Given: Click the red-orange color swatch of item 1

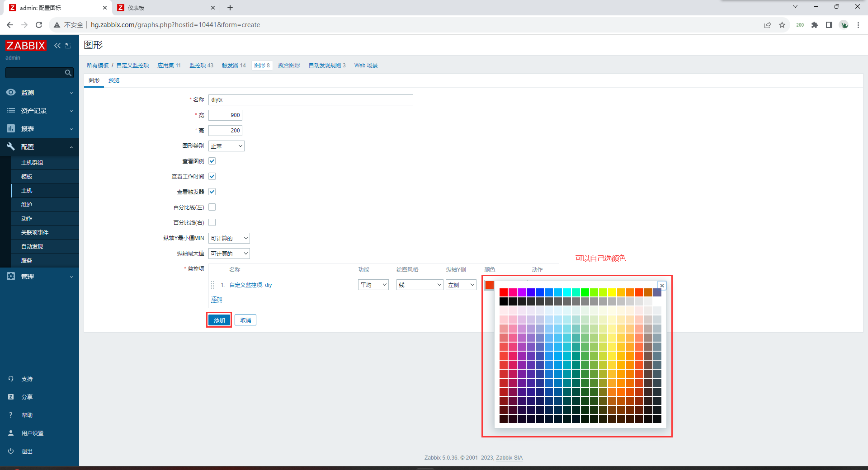Looking at the screenshot, I should click(489, 285).
